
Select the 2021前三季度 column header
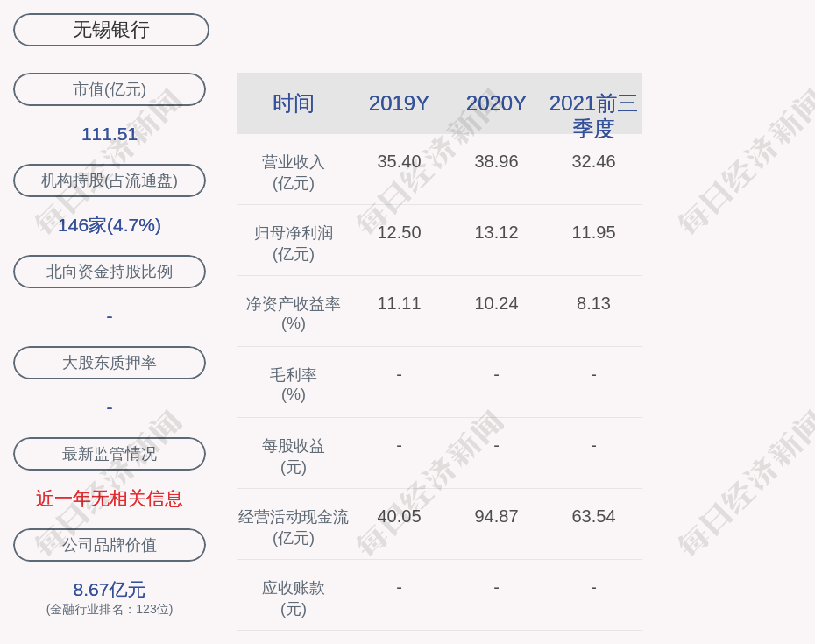coord(593,116)
